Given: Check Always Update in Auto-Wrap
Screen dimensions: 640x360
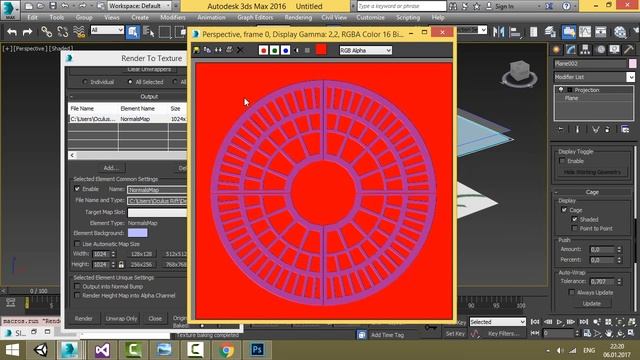Looking at the screenshot, I should coord(571,292).
